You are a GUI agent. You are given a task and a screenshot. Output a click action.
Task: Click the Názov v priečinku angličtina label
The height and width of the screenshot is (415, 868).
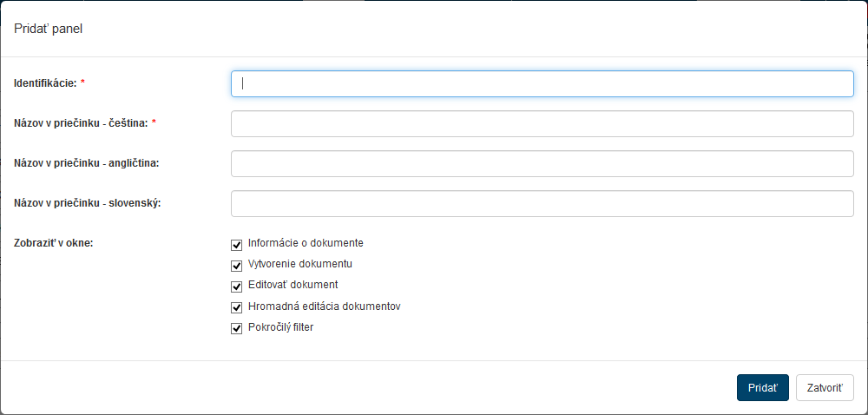(88, 163)
